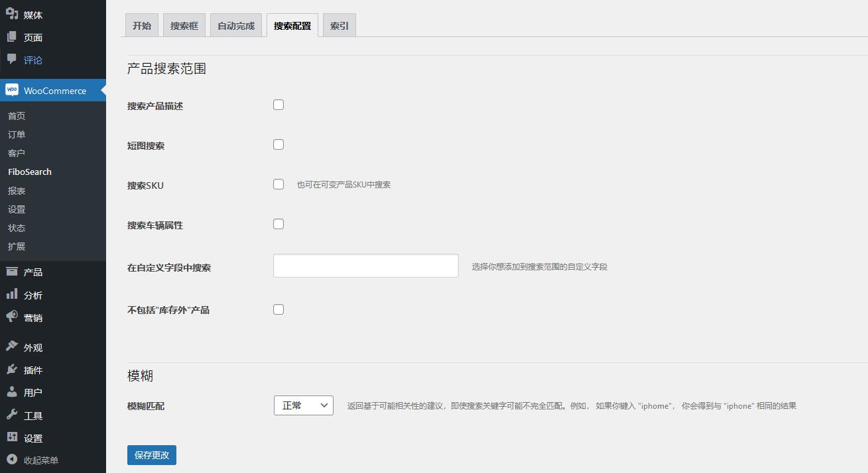Viewport: 868px width, 473px height.
Task: Switch to the 自动完成 tab
Action: coord(236,26)
